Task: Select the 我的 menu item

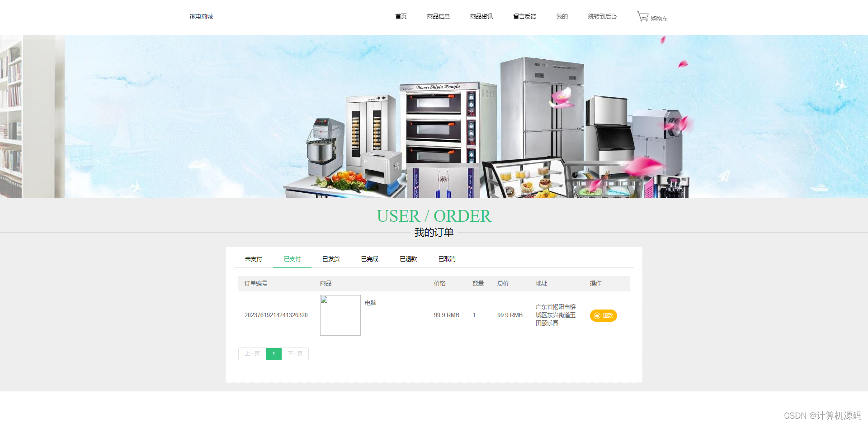Action: coord(561,16)
